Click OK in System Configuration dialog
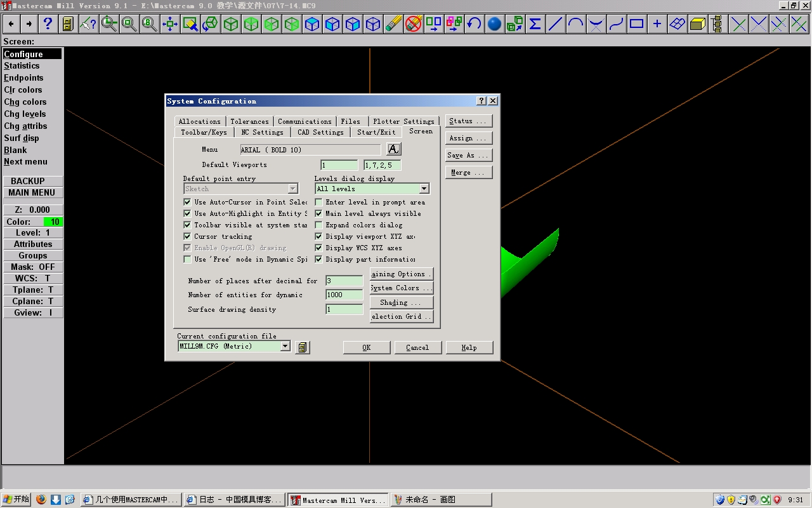Viewport: 812px width, 508px height. click(x=367, y=347)
